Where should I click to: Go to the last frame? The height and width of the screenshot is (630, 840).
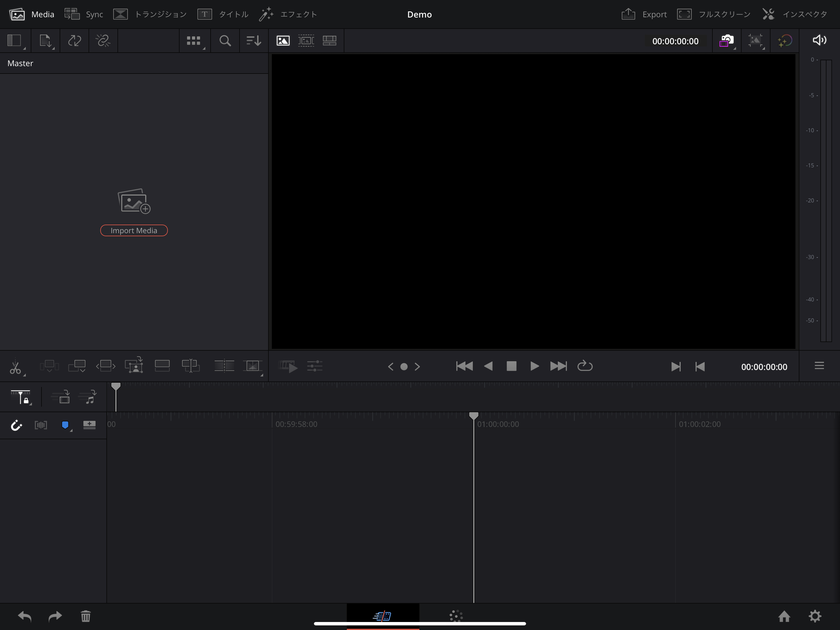click(559, 366)
